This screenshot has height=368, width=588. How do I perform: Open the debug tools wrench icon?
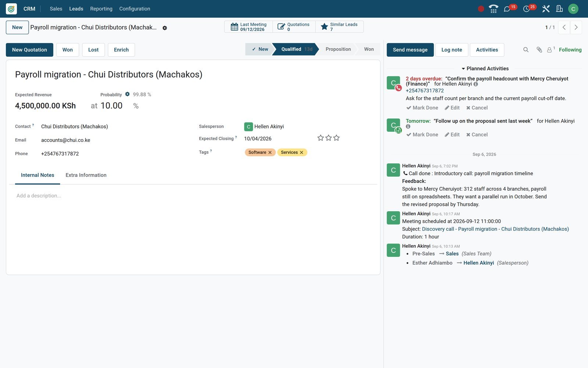[546, 9]
